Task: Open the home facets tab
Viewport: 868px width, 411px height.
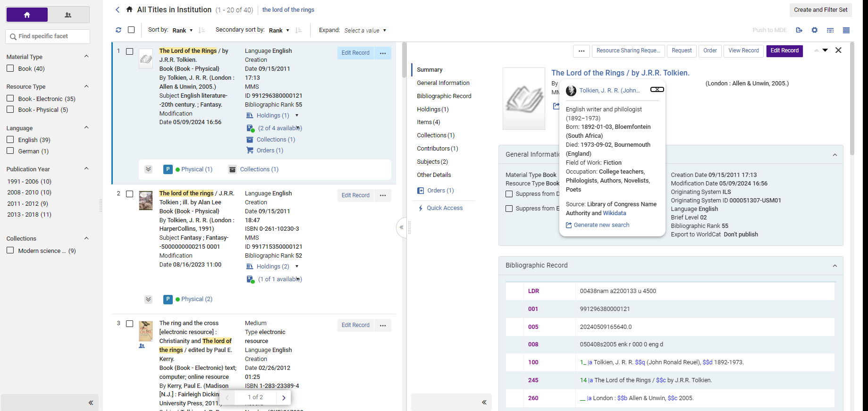Action: [27, 15]
